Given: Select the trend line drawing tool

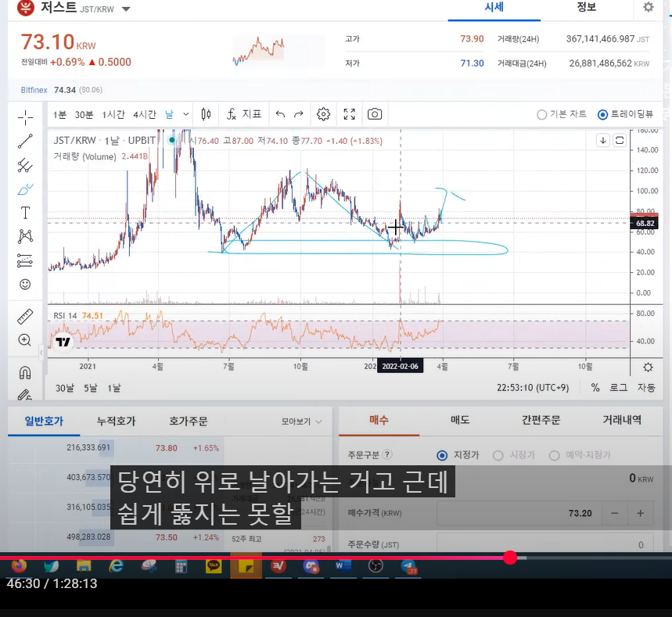Looking at the screenshot, I should pos(25,141).
